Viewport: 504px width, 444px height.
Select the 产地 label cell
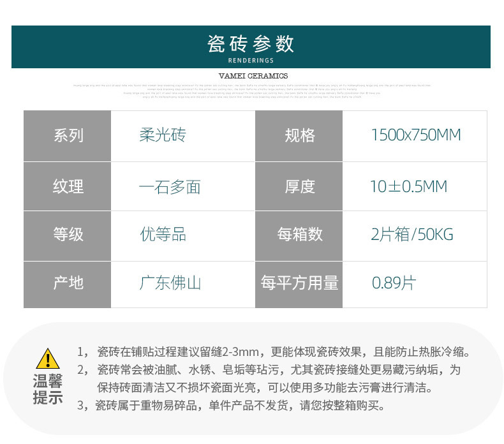click(x=67, y=285)
